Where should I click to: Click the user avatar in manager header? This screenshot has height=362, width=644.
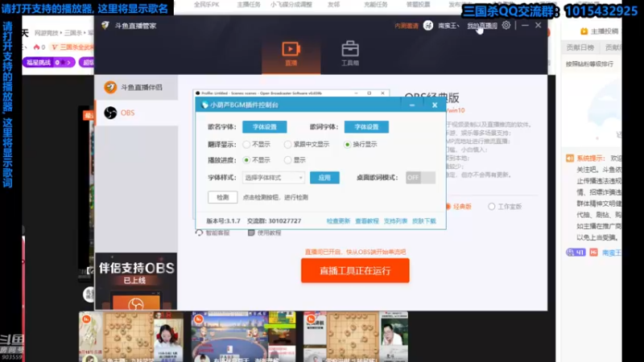pyautogui.click(x=428, y=26)
